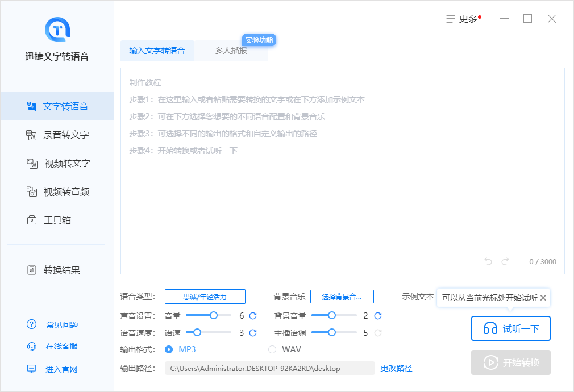Click the text input editing area
The height and width of the screenshot is (392, 574).
341,170
